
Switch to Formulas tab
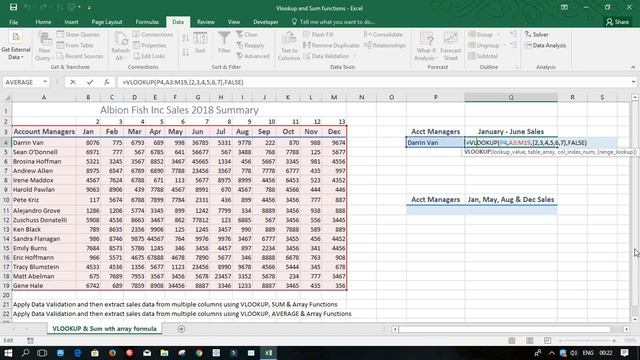click(x=147, y=22)
